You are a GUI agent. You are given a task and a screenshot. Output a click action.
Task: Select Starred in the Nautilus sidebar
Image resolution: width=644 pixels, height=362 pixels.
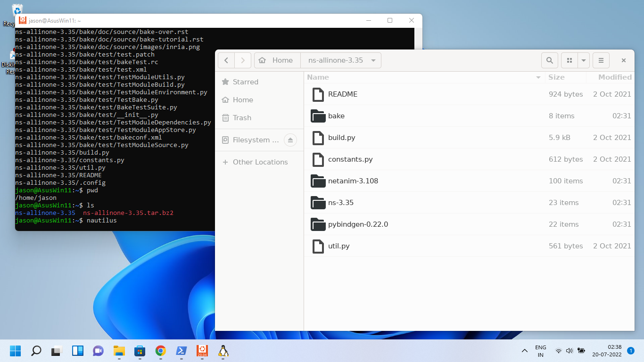point(259,82)
